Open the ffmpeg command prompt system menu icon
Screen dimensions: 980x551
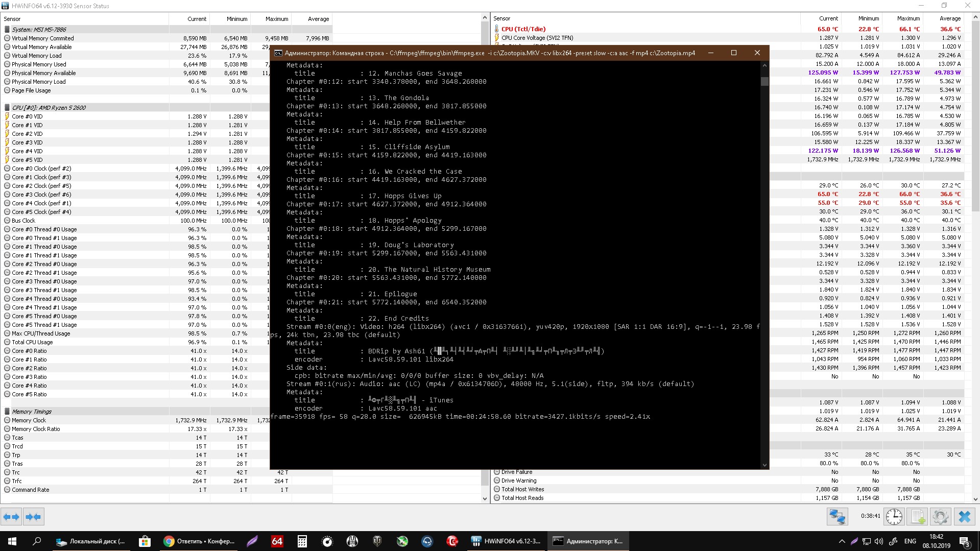click(278, 53)
